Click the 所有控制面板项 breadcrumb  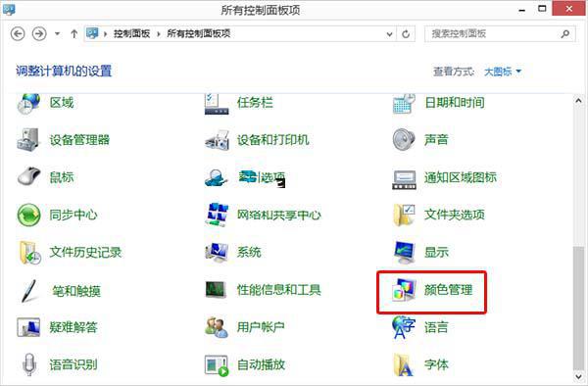point(198,33)
